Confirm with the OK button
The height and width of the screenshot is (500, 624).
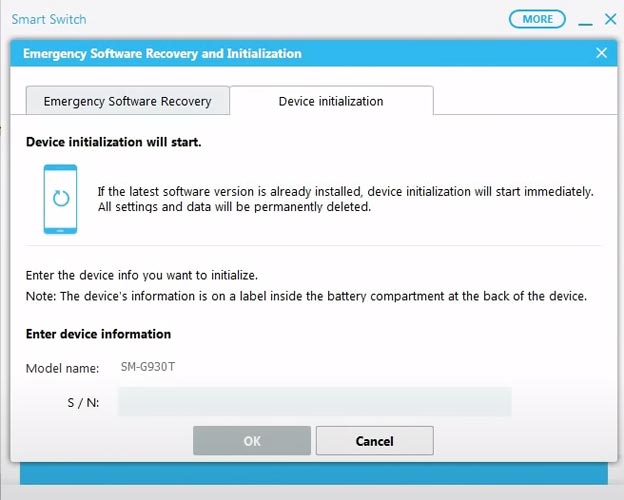pyautogui.click(x=252, y=441)
